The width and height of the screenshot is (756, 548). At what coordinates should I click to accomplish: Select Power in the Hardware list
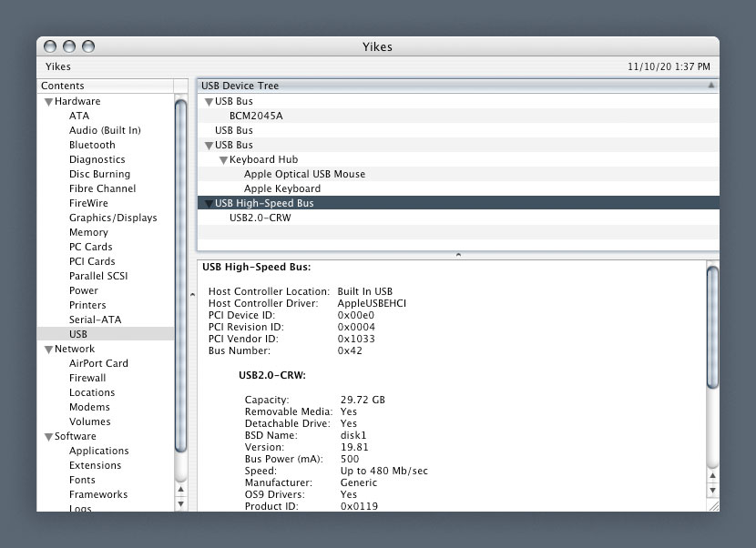84,290
